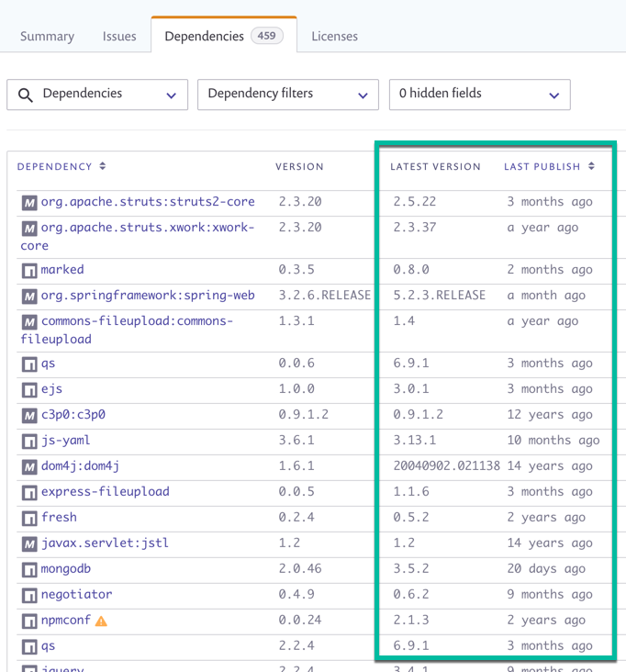
Task: Open the org.springframework:spring-web dependency link
Action: [x=148, y=296]
